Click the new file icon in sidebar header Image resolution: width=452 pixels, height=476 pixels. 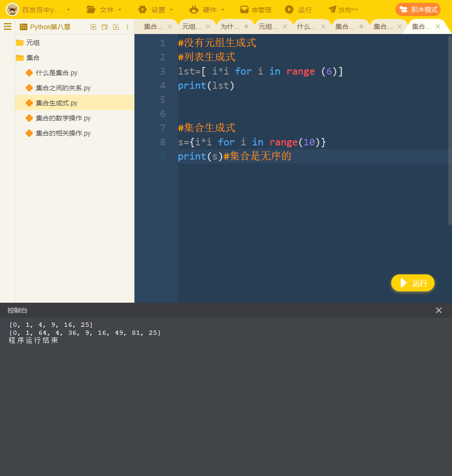[93, 27]
